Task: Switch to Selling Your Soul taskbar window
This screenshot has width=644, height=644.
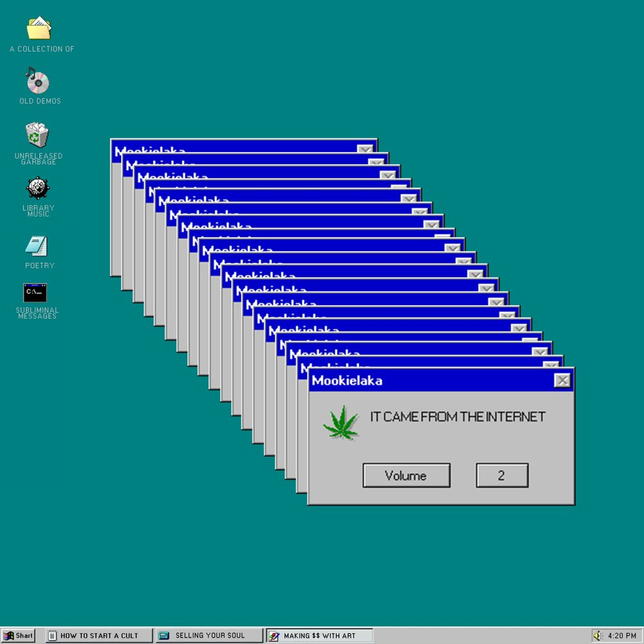Action: click(x=209, y=636)
